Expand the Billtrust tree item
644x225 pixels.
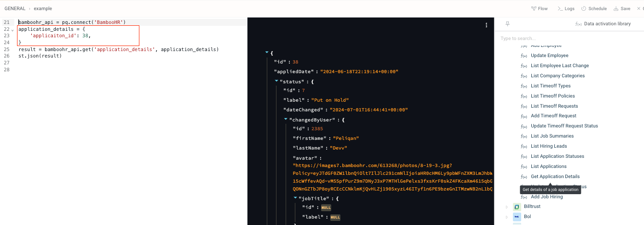(x=506, y=207)
